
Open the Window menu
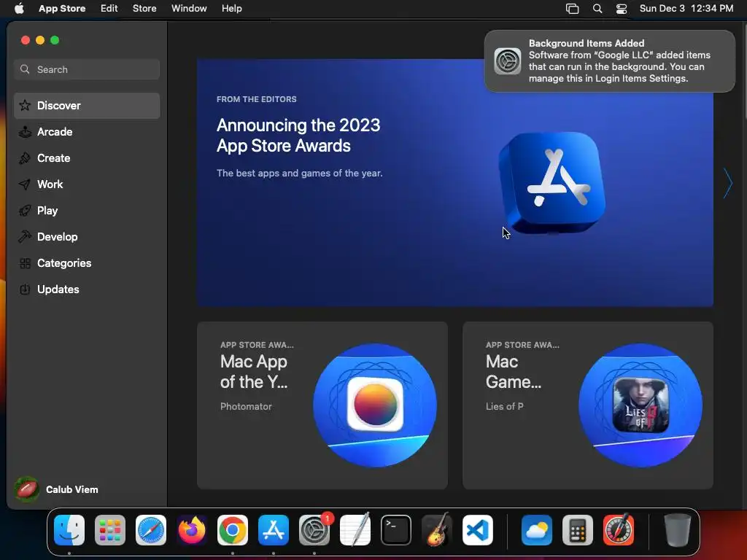189,9
